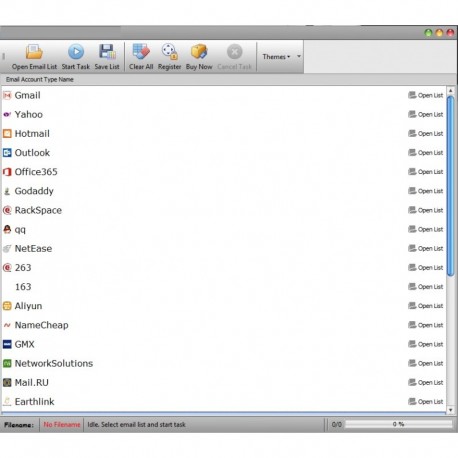Image resolution: width=458 pixels, height=458 pixels.
Task: Click Open List for Godaddy
Action: point(426,191)
